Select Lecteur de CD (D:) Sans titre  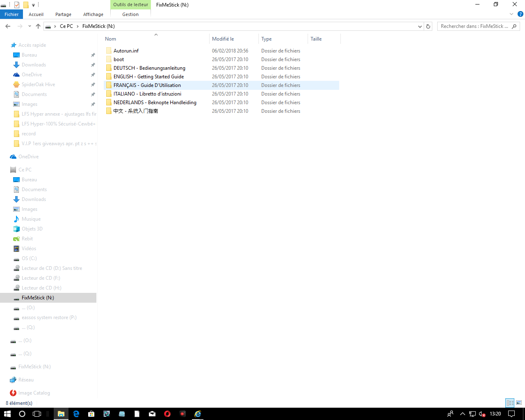coord(52,268)
